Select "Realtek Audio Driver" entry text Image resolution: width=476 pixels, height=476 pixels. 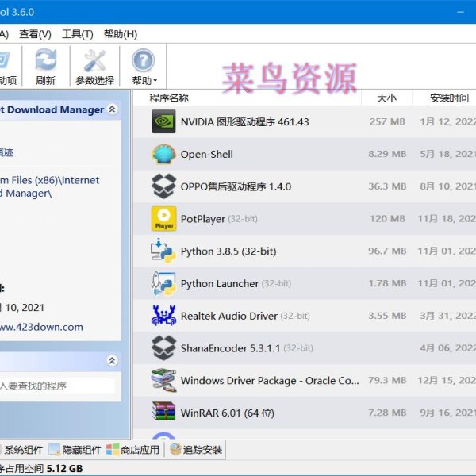point(229,316)
